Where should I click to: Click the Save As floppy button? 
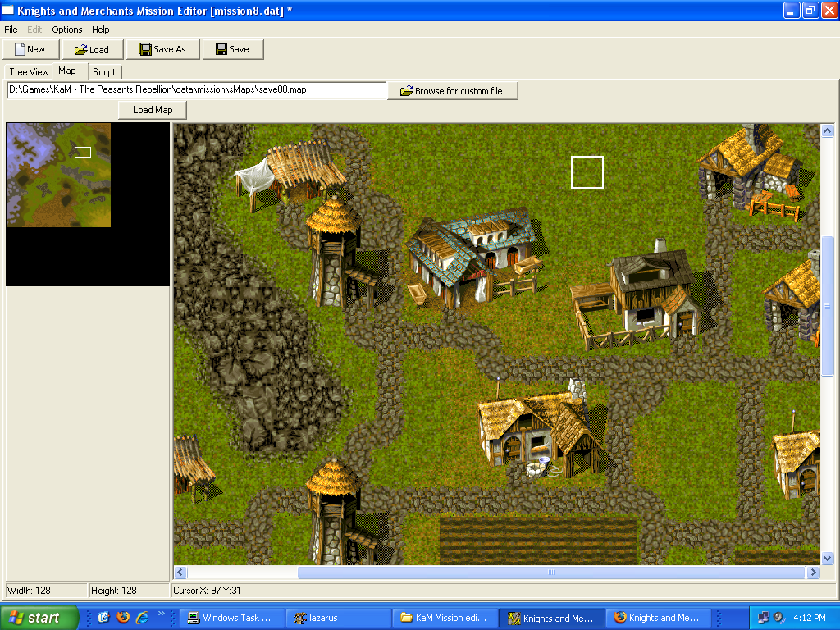pos(162,49)
